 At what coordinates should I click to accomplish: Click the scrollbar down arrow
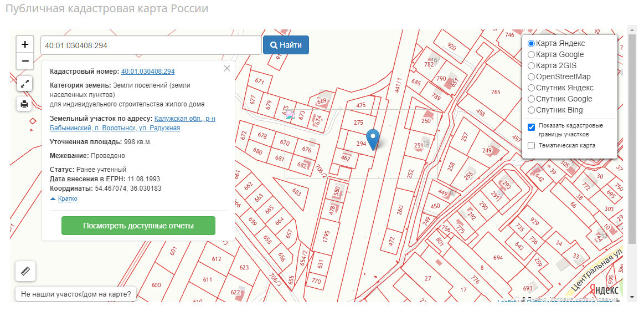(x=632, y=297)
